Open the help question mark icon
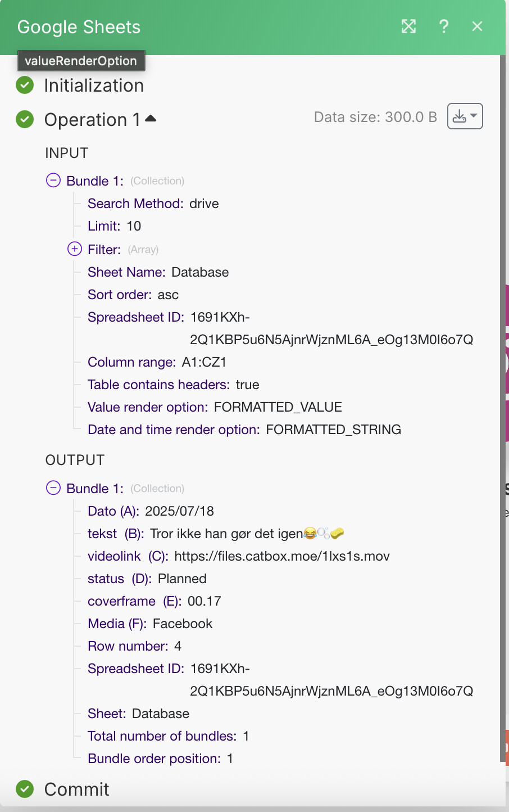The height and width of the screenshot is (812, 509). pos(444,26)
